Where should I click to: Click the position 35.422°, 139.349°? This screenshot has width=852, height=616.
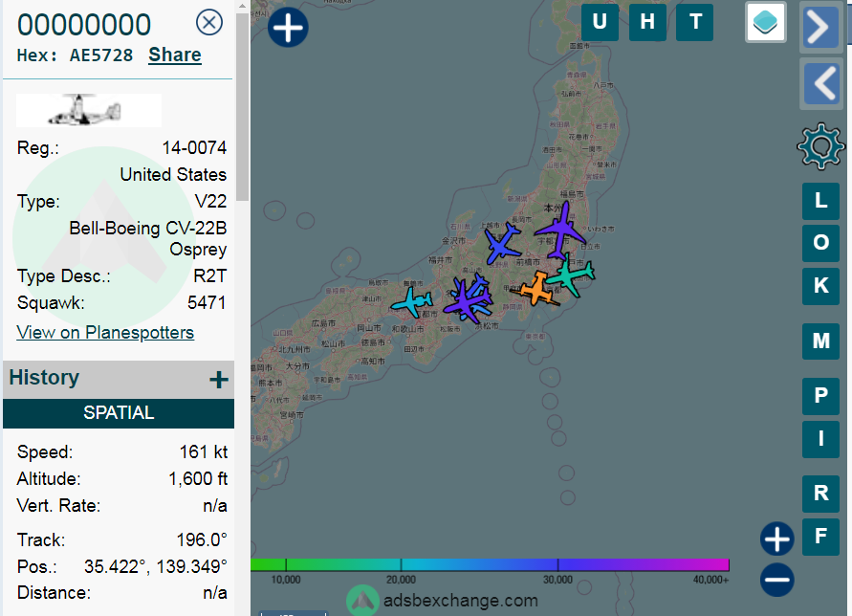pyautogui.click(x=156, y=567)
